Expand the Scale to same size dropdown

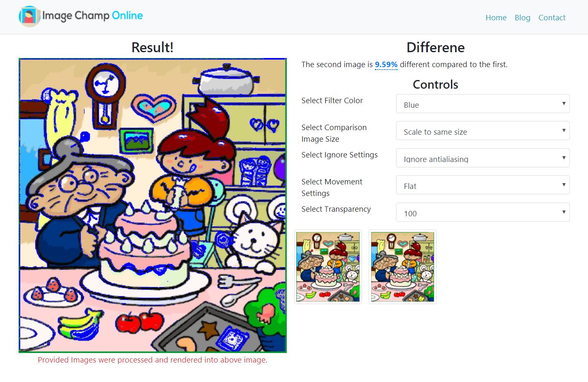coord(482,131)
